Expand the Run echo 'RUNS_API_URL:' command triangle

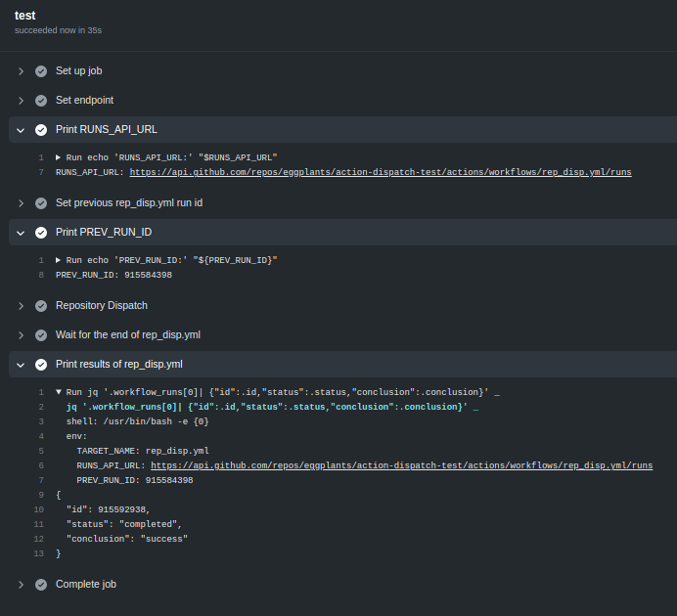[x=59, y=157]
